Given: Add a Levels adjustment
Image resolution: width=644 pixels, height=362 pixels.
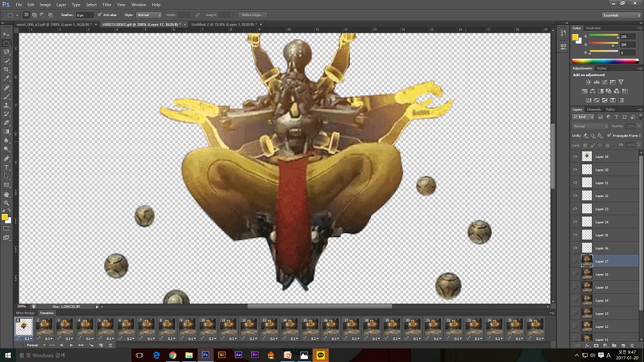Looking at the screenshot, I should pos(596,82).
